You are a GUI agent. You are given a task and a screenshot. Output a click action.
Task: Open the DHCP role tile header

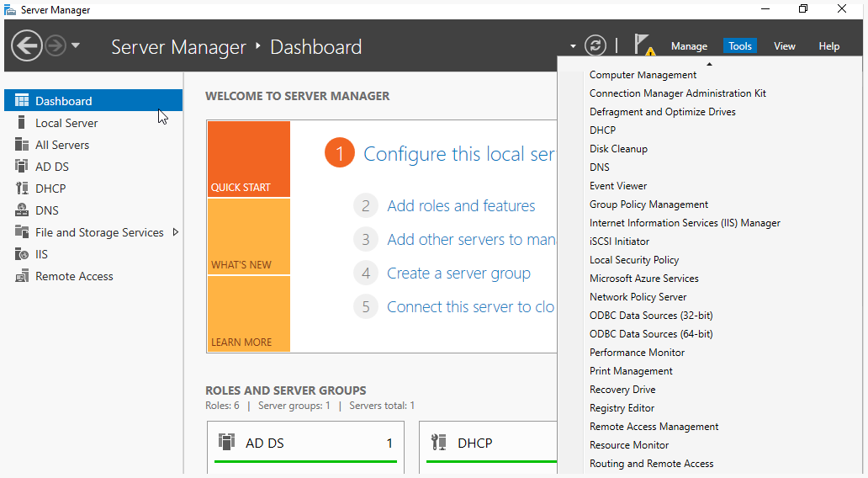tap(488, 443)
